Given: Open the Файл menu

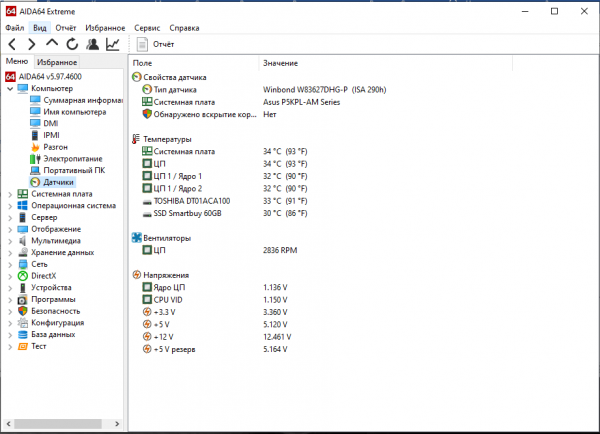Looking at the screenshot, I should tap(15, 28).
